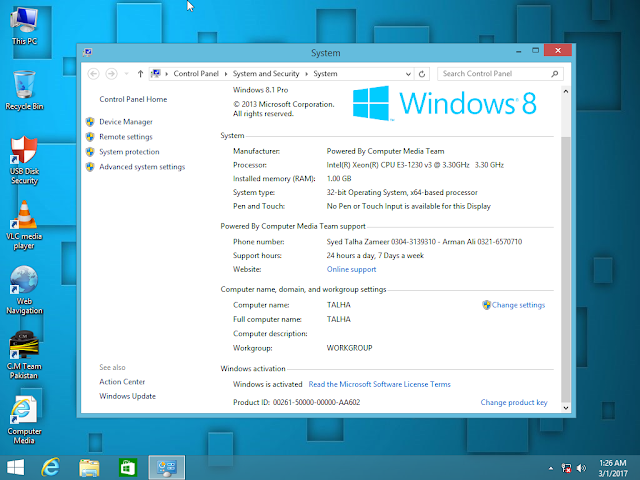
Task: Click the Windows 8.1 Pro edition text
Action: tap(260, 90)
